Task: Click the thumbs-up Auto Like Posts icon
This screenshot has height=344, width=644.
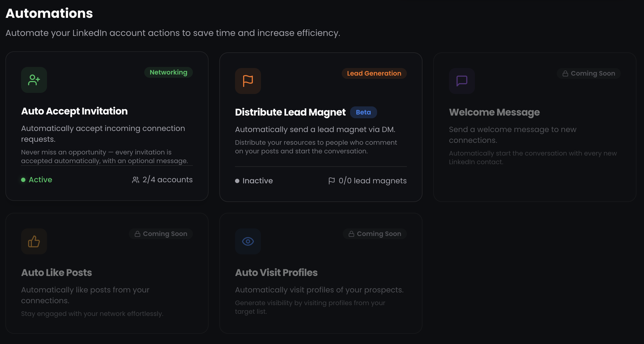Action: pyautogui.click(x=34, y=241)
